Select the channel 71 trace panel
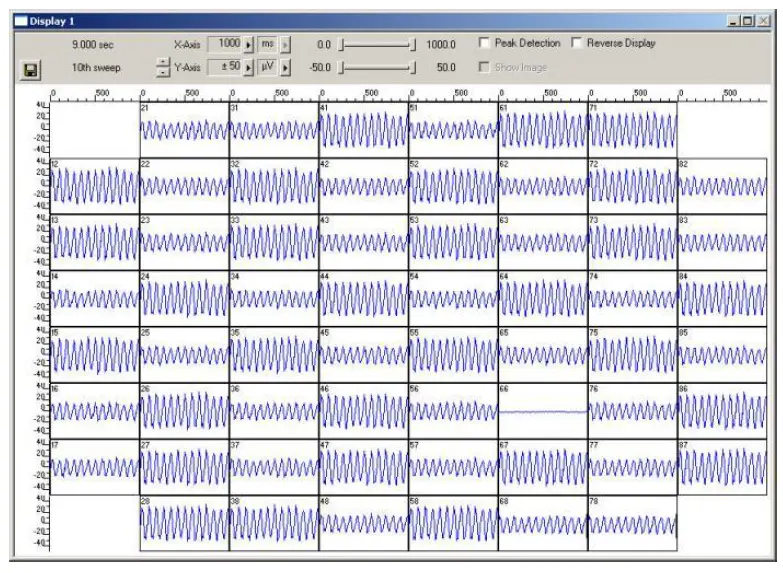 632,130
